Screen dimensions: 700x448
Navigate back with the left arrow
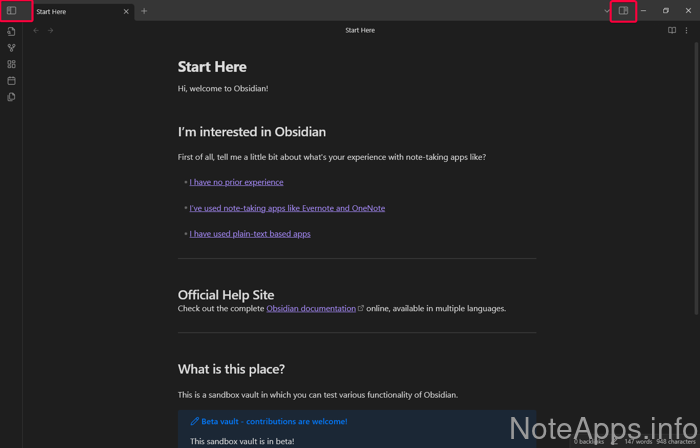pos(37,30)
